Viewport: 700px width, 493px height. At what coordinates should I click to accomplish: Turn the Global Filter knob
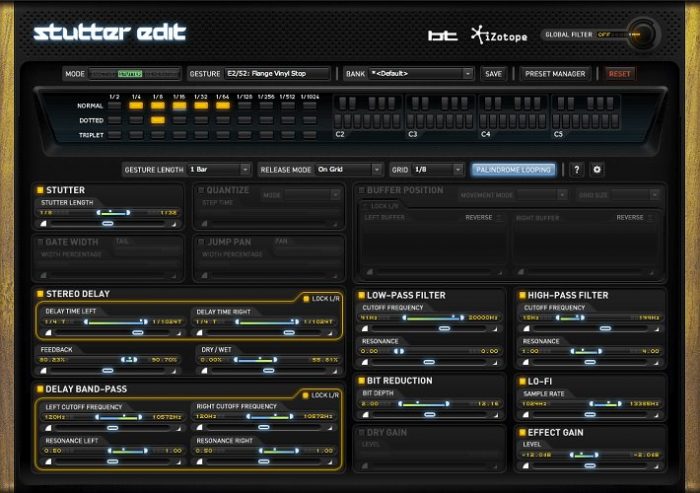tap(639, 35)
